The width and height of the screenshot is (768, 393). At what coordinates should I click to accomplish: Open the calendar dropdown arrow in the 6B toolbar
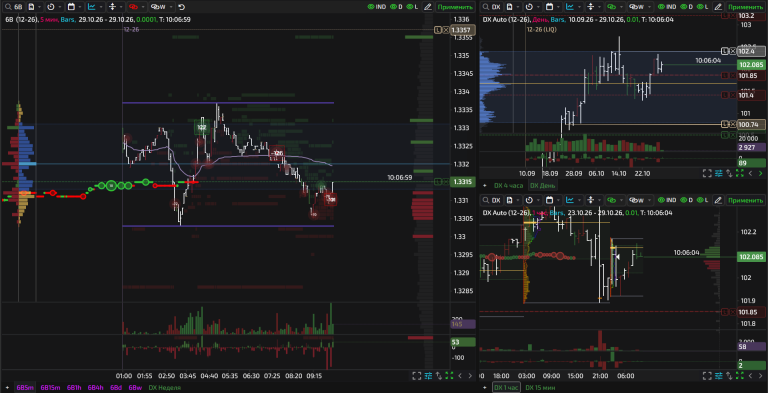pos(80,7)
